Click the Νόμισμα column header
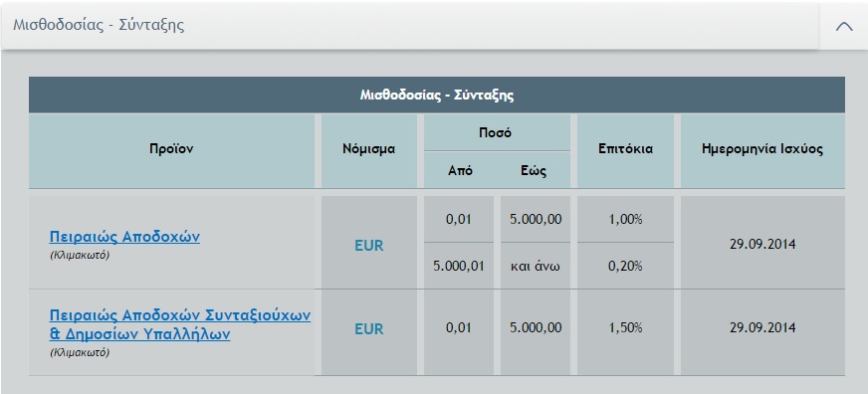868x394 pixels. (x=368, y=151)
